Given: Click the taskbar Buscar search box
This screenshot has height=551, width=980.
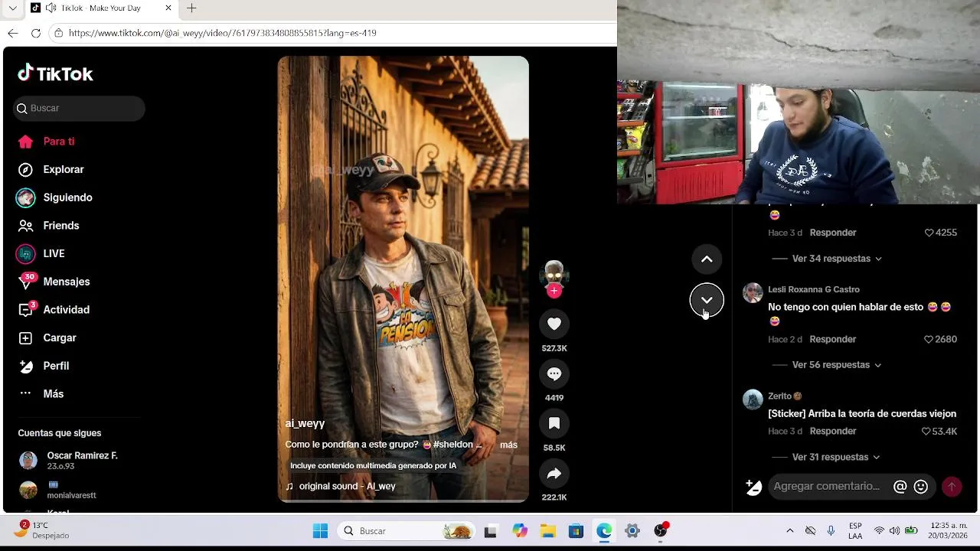Looking at the screenshot, I should tap(407, 531).
